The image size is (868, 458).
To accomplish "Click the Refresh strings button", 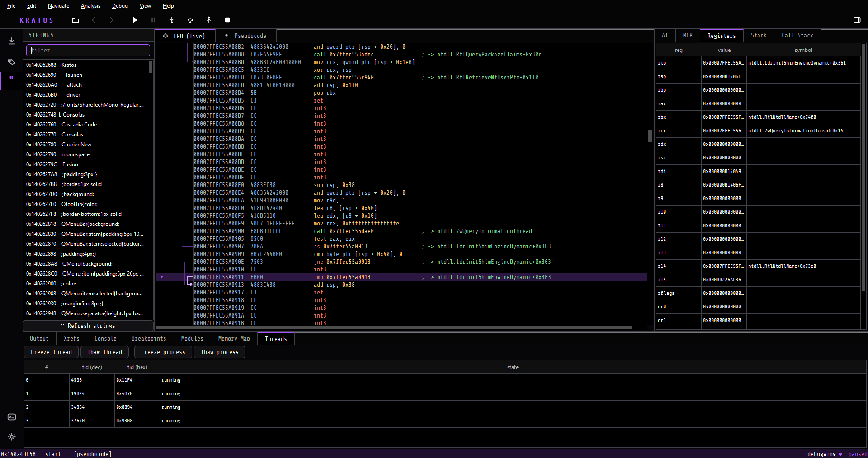I will pyautogui.click(x=88, y=326).
